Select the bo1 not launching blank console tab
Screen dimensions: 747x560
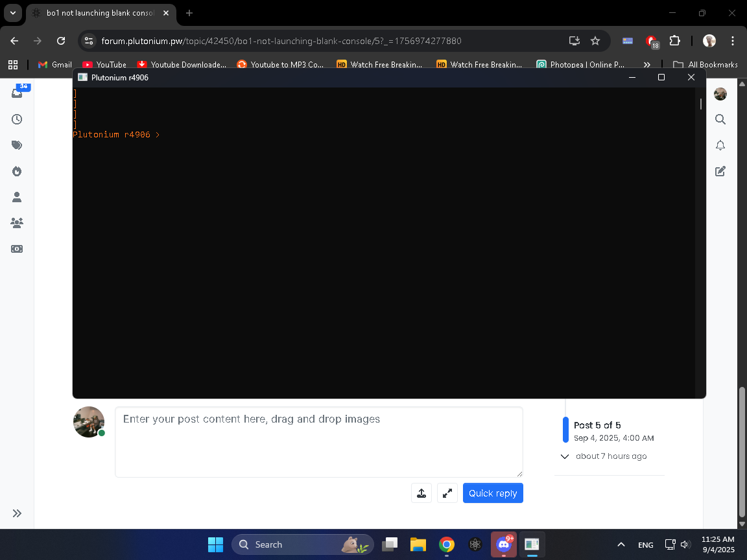click(x=101, y=14)
